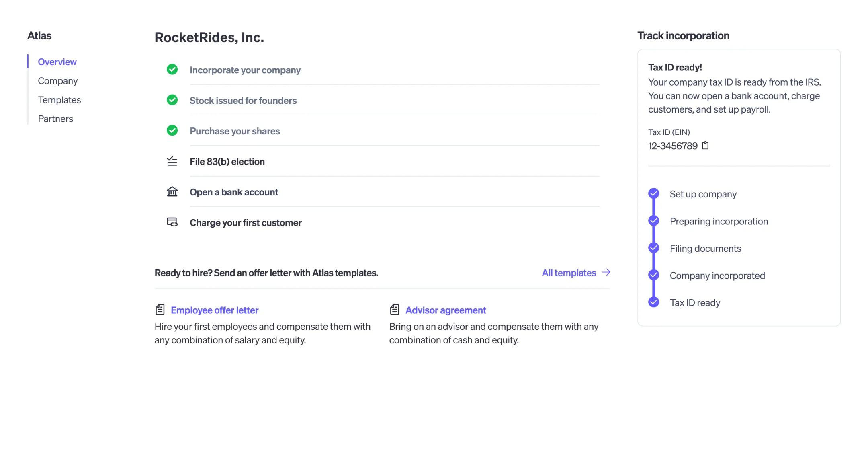Click the document icon next to Advisor agreement
The height and width of the screenshot is (475, 868).
[395, 309]
